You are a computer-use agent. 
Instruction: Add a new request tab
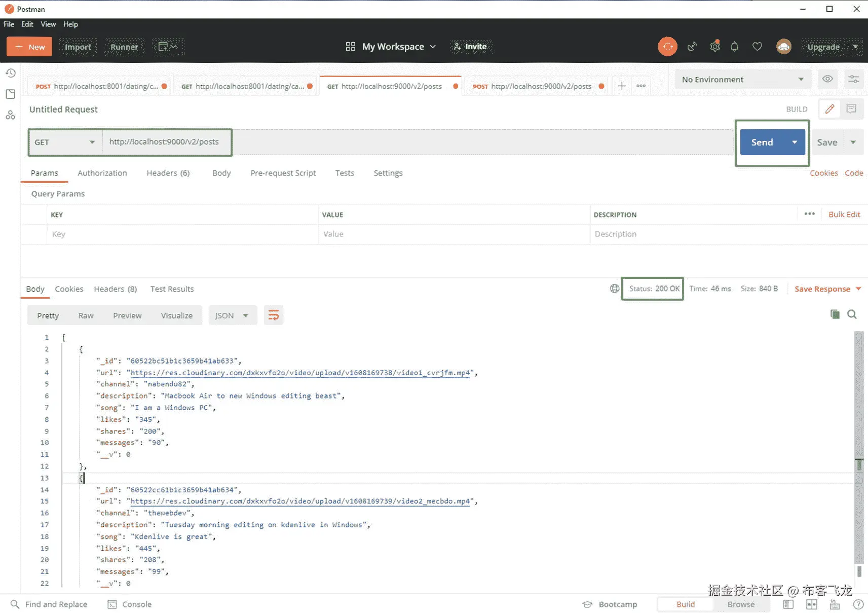pos(622,86)
